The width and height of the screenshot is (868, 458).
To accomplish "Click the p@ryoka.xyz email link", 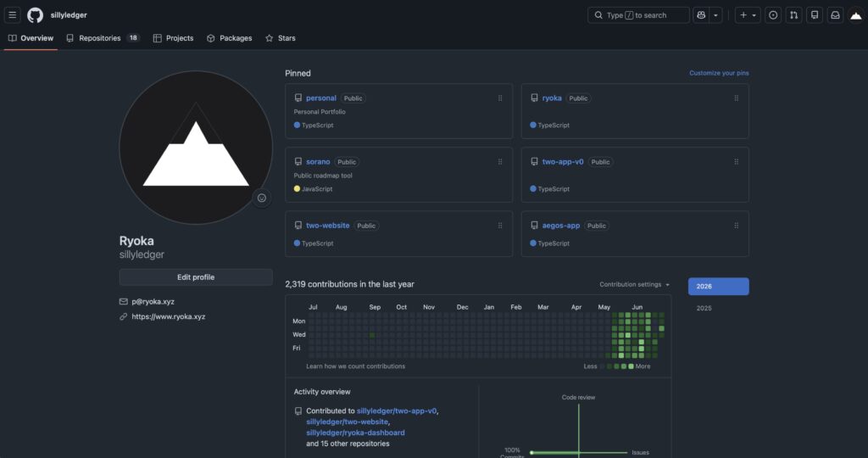I will click(153, 302).
